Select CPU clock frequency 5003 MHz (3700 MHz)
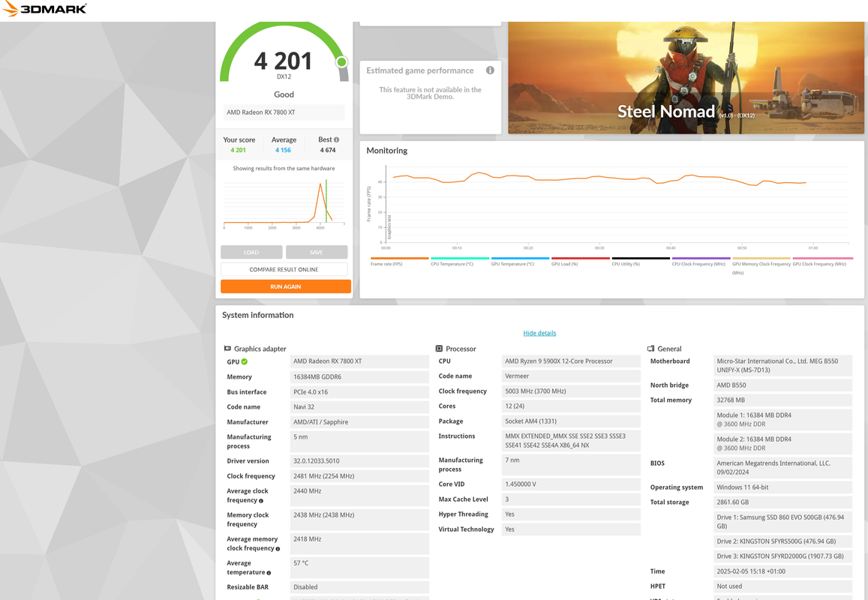 coord(571,391)
